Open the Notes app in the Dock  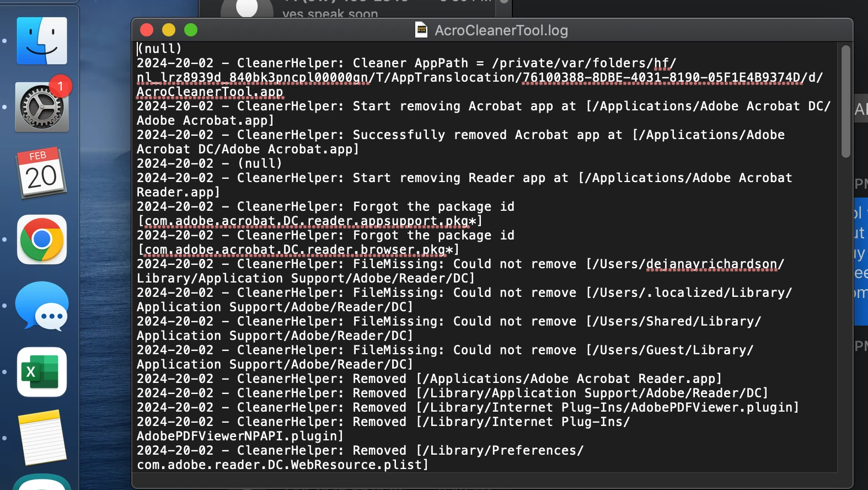point(42,438)
